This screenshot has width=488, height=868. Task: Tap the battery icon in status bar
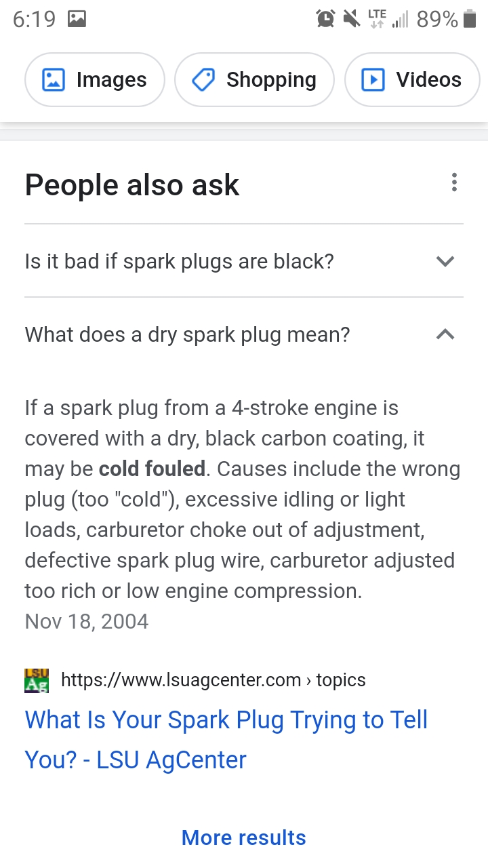tap(470, 19)
